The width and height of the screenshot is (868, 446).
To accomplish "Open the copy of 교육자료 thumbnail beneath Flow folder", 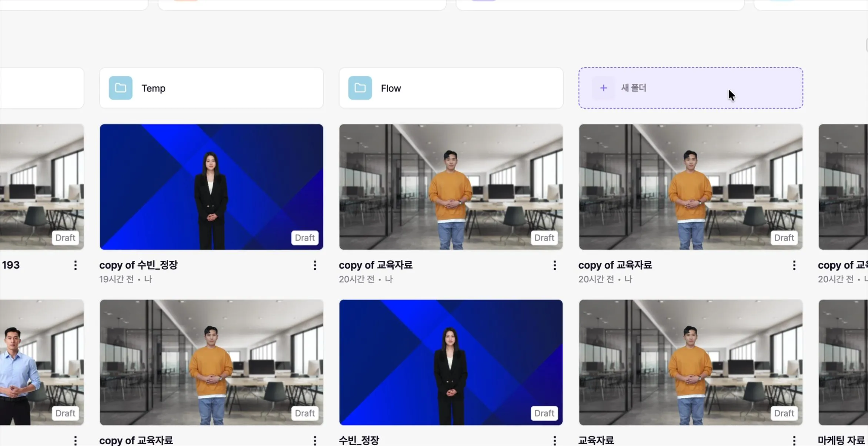I will (x=451, y=187).
